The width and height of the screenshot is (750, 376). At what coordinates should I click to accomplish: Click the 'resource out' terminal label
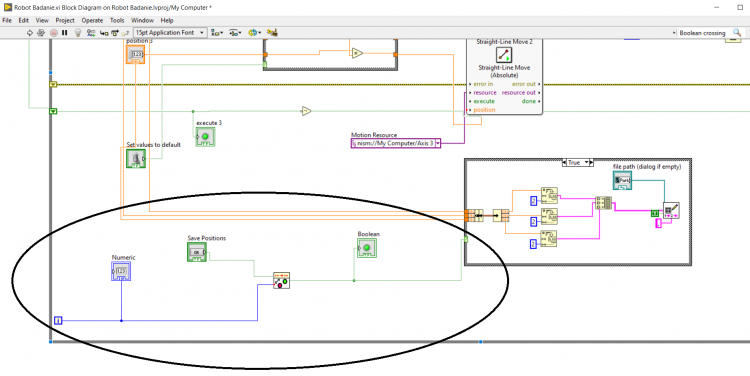click(518, 93)
